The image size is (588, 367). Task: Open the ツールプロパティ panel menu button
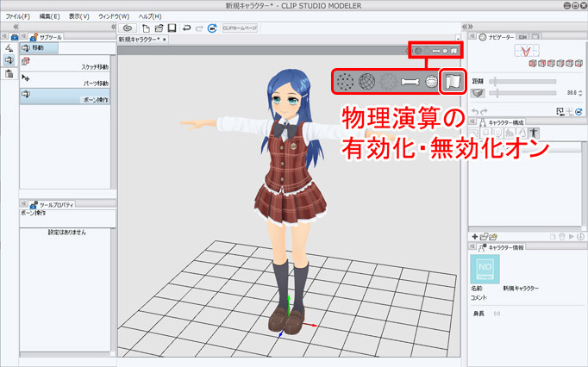23,203
